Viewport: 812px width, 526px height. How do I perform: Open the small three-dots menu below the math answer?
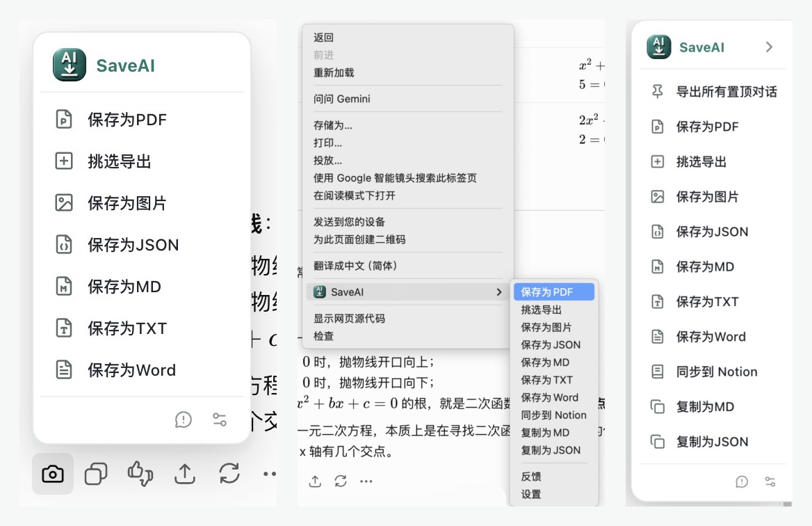[366, 481]
